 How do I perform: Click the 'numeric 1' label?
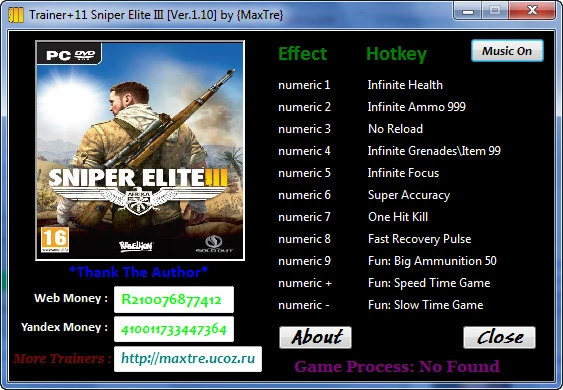[x=304, y=85]
